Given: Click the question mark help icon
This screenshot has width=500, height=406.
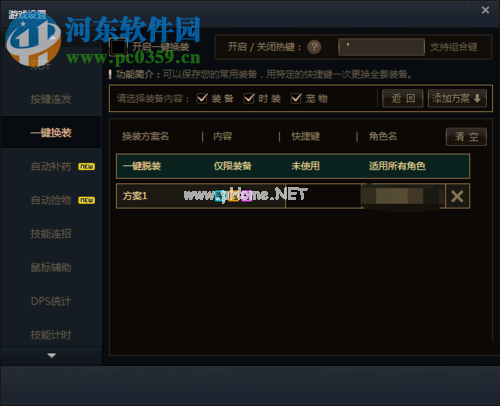Looking at the screenshot, I should (x=314, y=47).
